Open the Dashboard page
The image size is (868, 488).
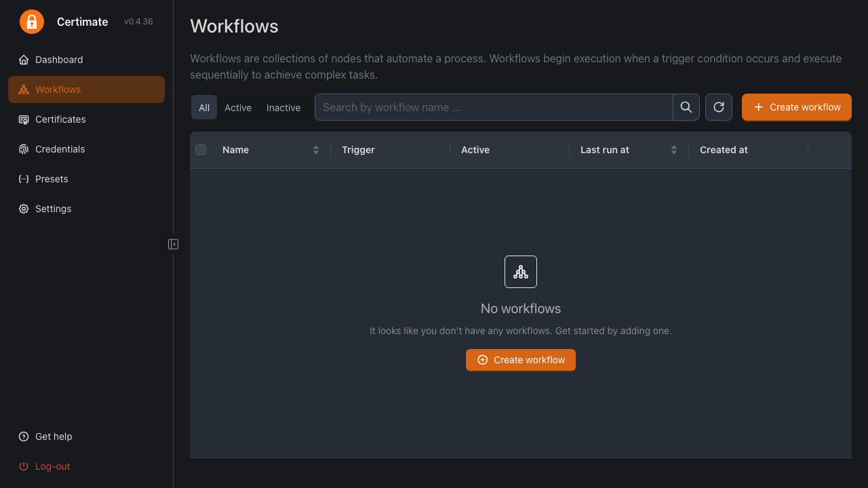click(x=86, y=60)
